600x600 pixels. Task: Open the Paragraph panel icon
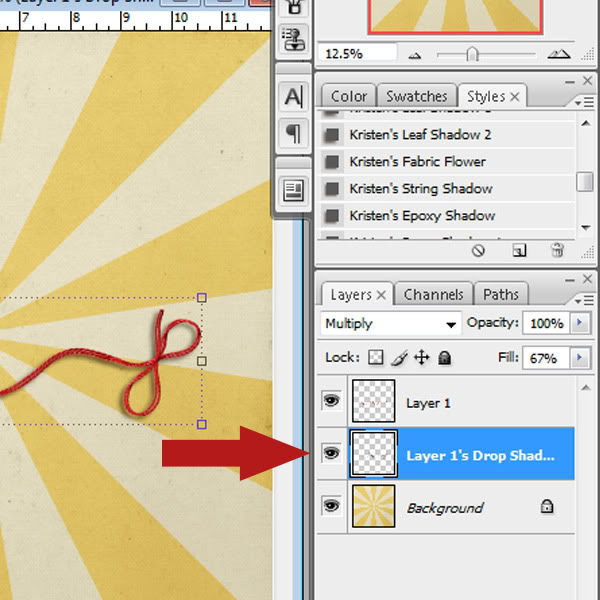pos(293,133)
